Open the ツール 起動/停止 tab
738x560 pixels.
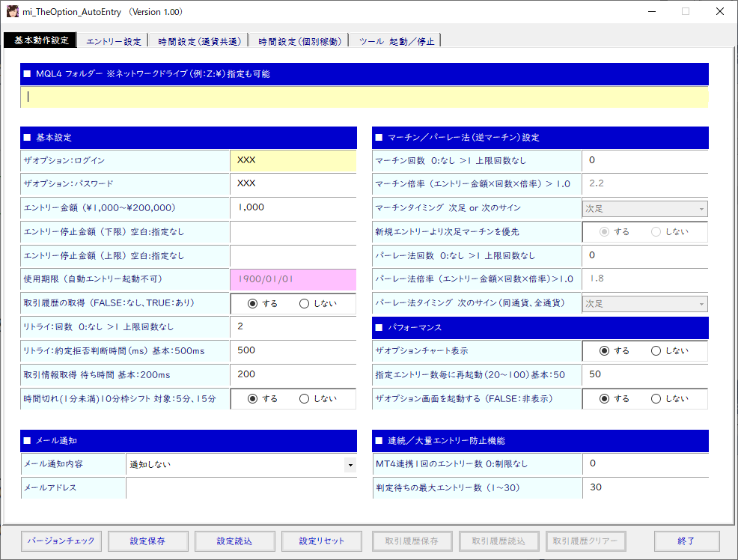pos(395,41)
